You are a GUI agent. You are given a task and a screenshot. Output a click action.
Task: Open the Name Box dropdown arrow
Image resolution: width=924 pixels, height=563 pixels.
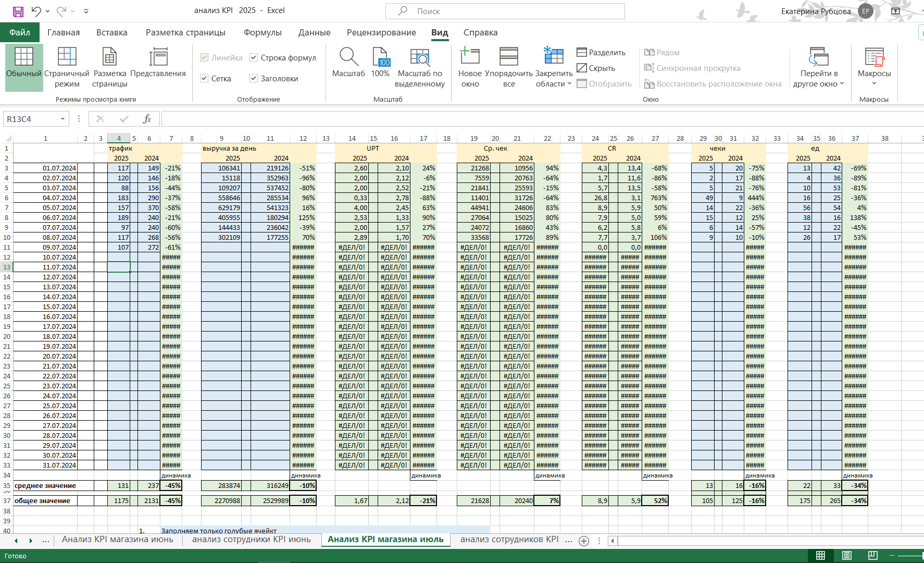[x=63, y=119]
